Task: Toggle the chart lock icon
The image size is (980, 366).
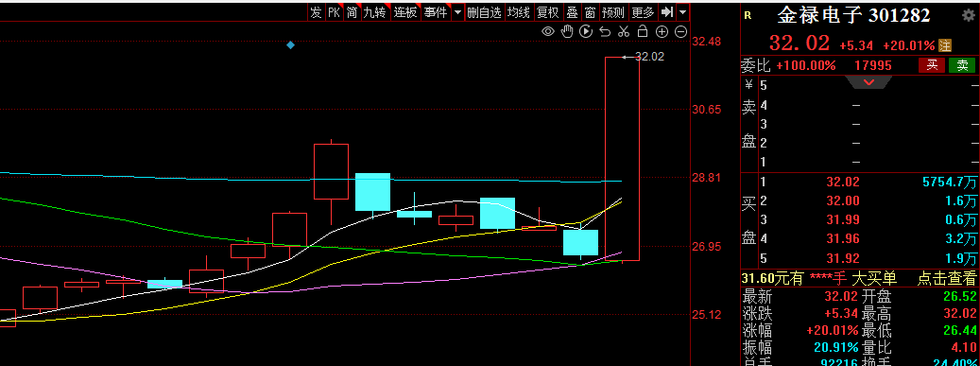Action: click(x=643, y=31)
